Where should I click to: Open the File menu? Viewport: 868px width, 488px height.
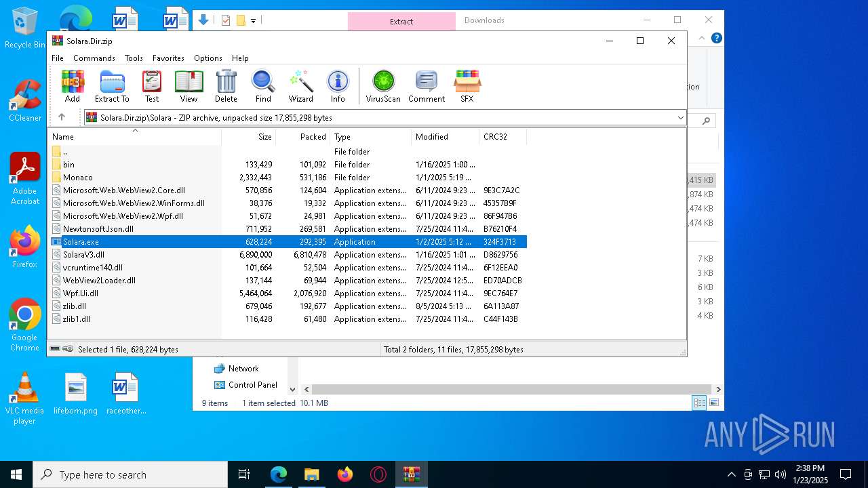(x=58, y=58)
